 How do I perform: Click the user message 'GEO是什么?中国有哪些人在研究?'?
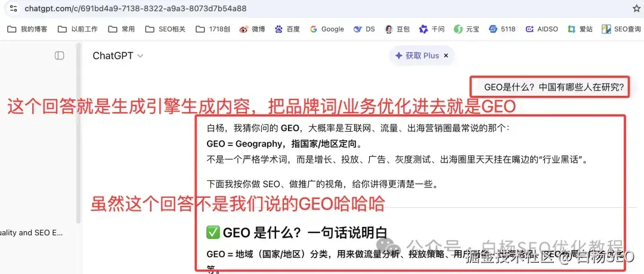coord(553,87)
